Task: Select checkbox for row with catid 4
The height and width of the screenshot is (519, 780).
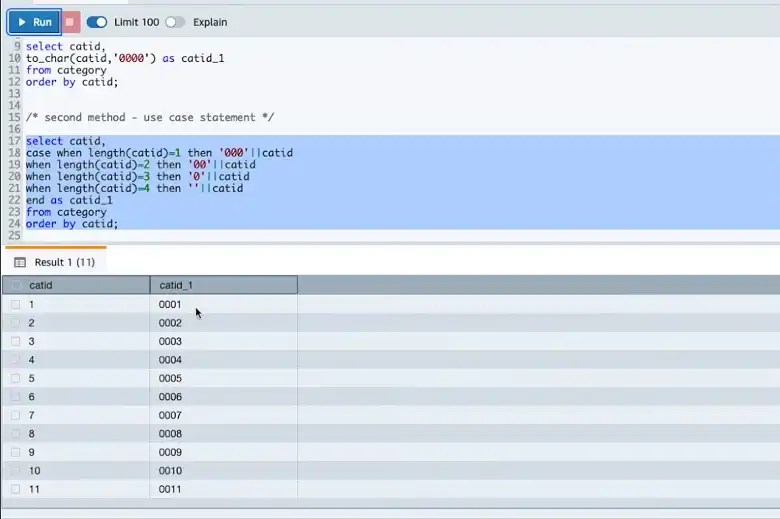Action: click(x=15, y=360)
